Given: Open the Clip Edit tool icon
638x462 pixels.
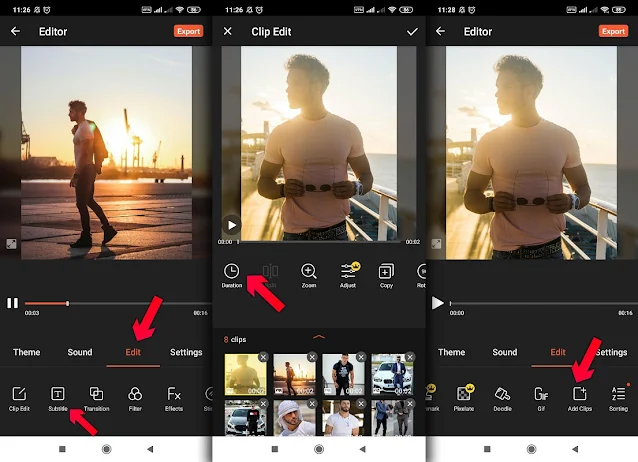Looking at the screenshot, I should pos(19,394).
